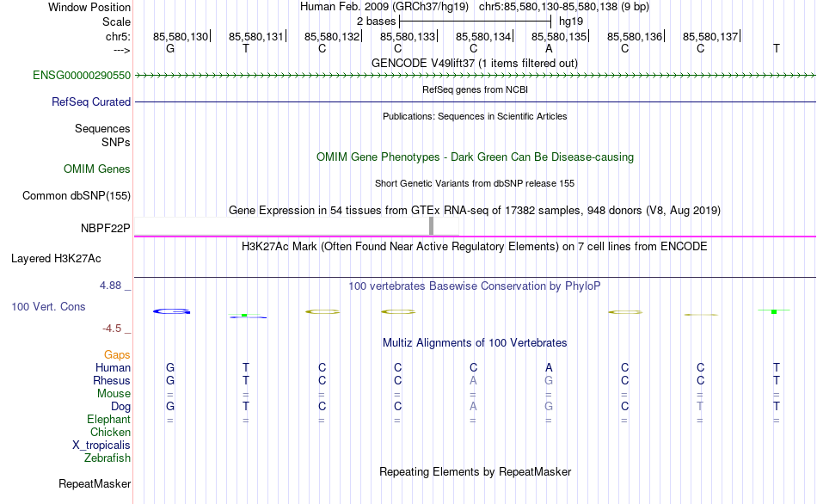Select the Mouse species label
Image resolution: width=817 pixels, height=504 pixels.
pos(114,394)
